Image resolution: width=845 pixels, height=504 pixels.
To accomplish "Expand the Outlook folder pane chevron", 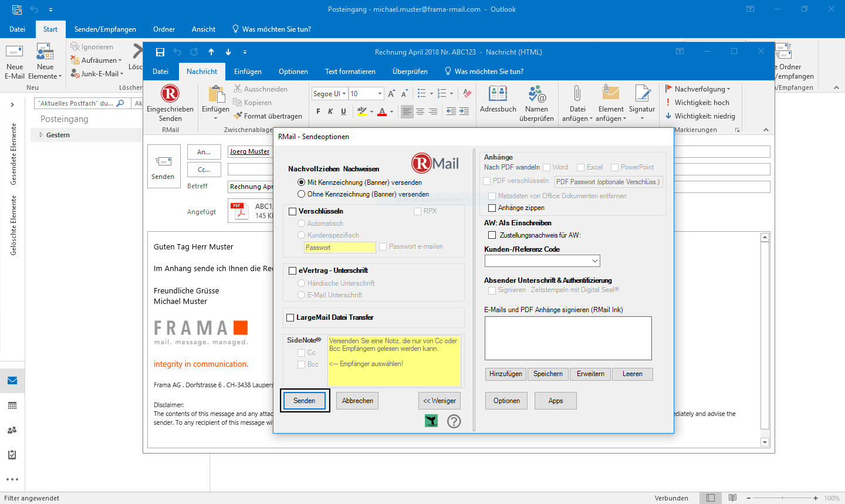I will click(x=12, y=104).
